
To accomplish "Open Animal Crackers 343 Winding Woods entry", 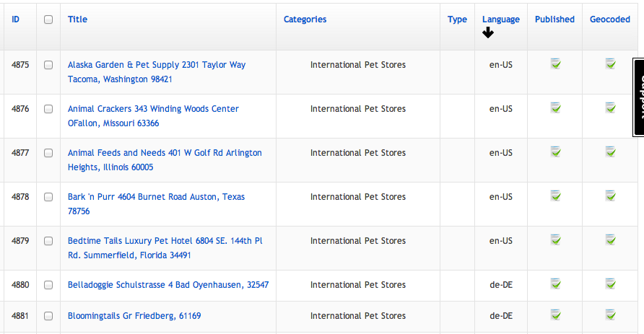I will tap(153, 115).
